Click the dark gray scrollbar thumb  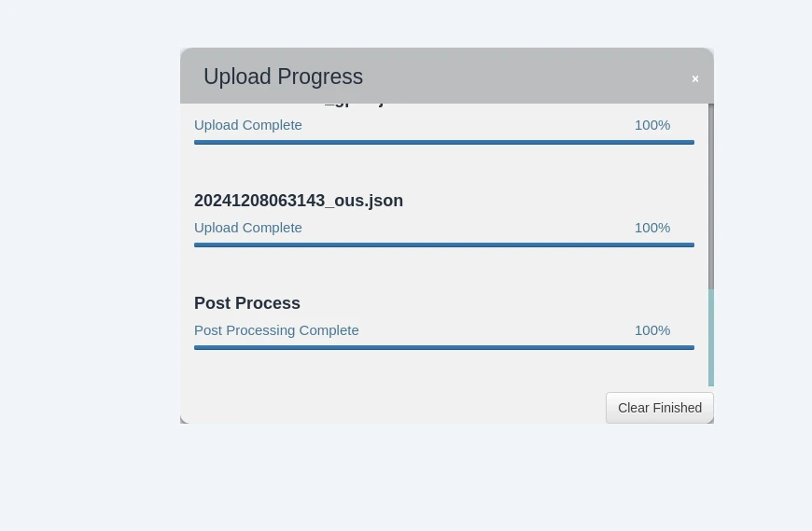[711, 197]
